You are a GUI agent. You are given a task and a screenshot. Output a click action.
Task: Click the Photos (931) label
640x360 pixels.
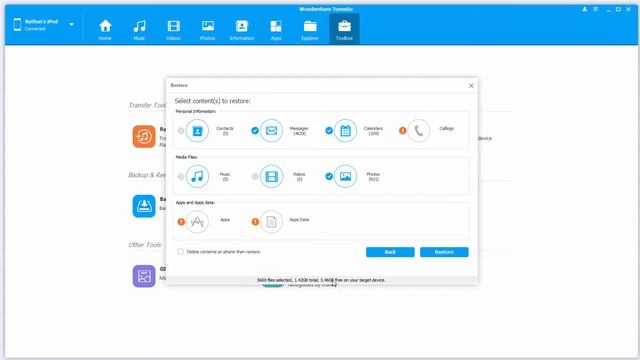pyautogui.click(x=373, y=176)
